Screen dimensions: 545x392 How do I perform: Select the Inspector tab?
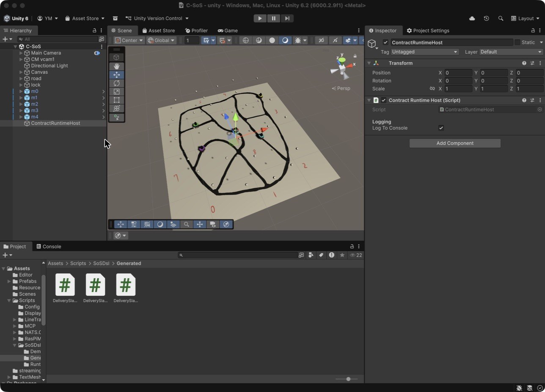pos(383,30)
